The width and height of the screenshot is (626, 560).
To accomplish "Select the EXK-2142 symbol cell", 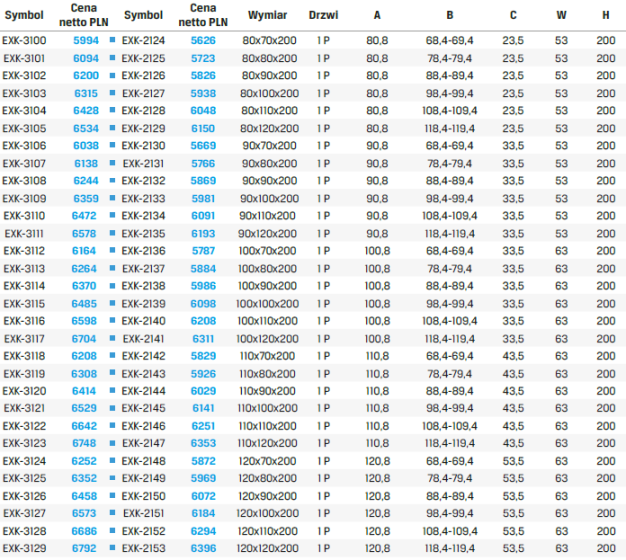I will 143,356.
